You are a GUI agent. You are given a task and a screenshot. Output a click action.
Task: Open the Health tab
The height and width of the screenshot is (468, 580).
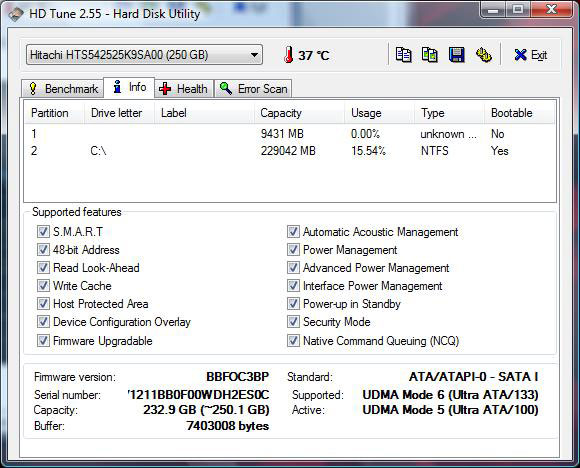point(184,89)
